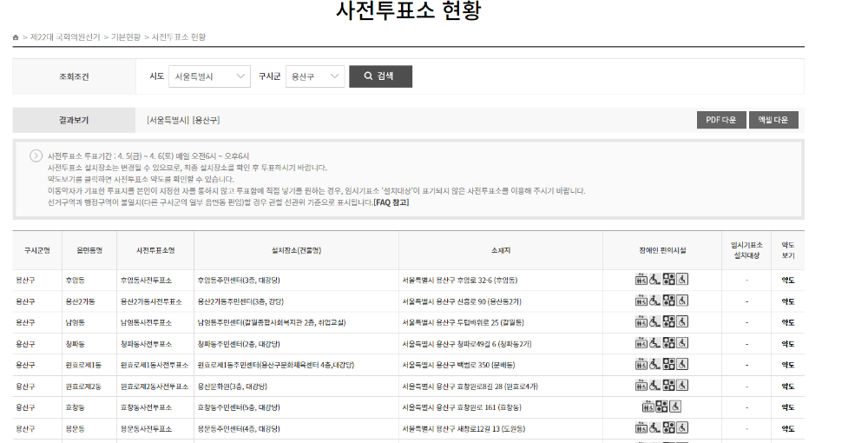Open 약도 map for 효창동 row
Screen dimensions: 868x443
pyautogui.click(x=788, y=407)
